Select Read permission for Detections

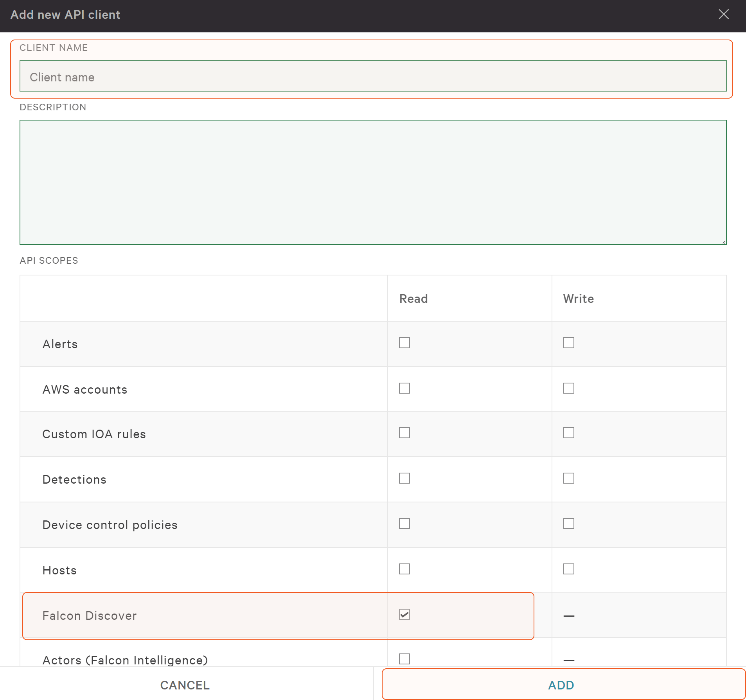pos(404,478)
